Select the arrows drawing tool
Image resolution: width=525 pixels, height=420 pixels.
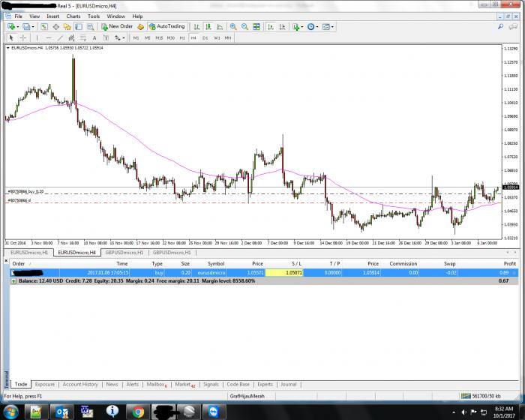(118, 37)
